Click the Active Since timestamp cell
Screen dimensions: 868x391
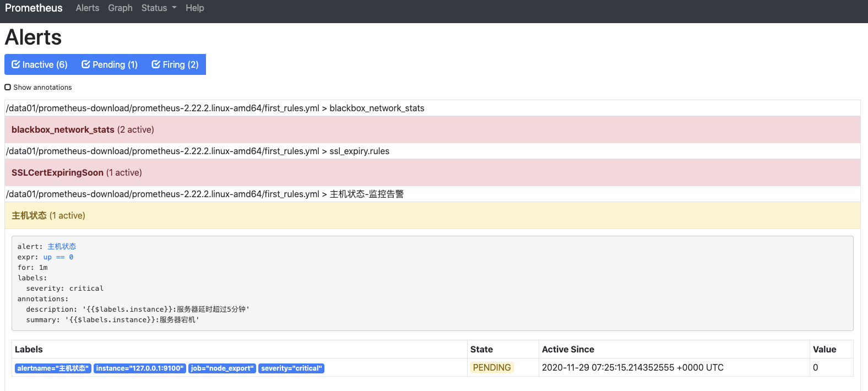pos(632,367)
